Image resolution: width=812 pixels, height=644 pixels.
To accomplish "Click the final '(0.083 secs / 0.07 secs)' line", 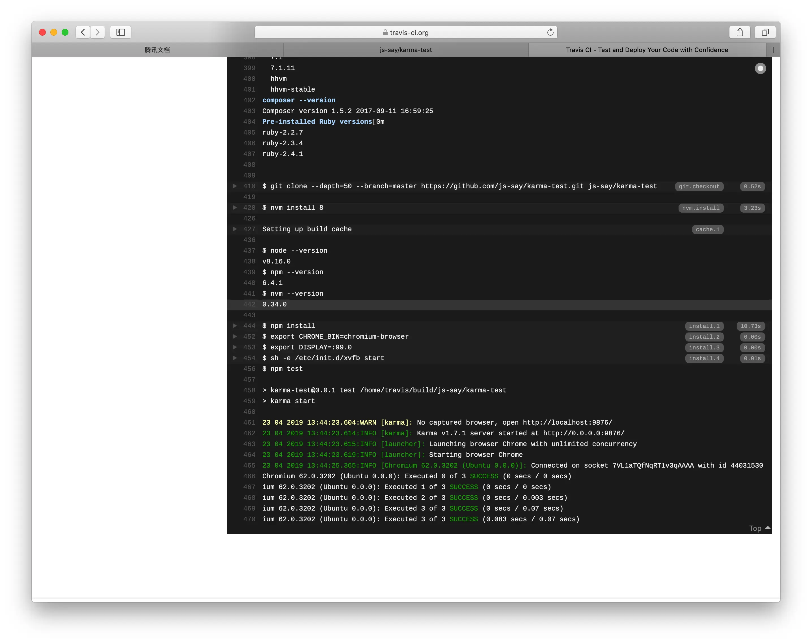I will click(x=421, y=519).
